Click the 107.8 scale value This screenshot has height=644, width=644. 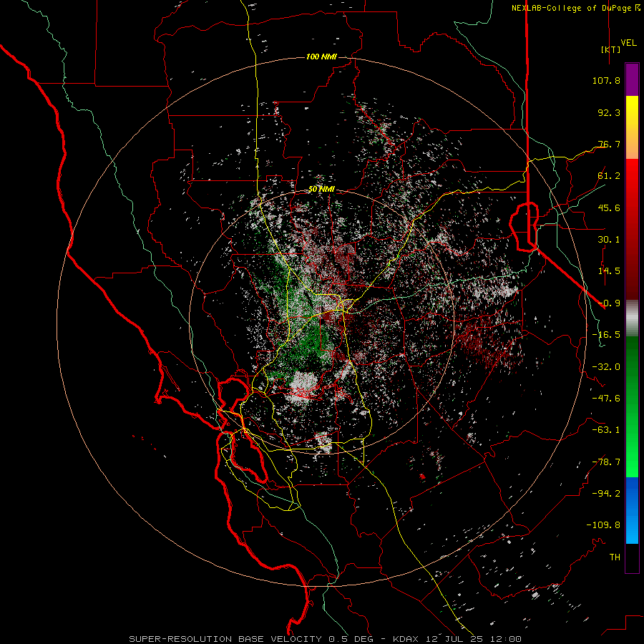point(606,80)
